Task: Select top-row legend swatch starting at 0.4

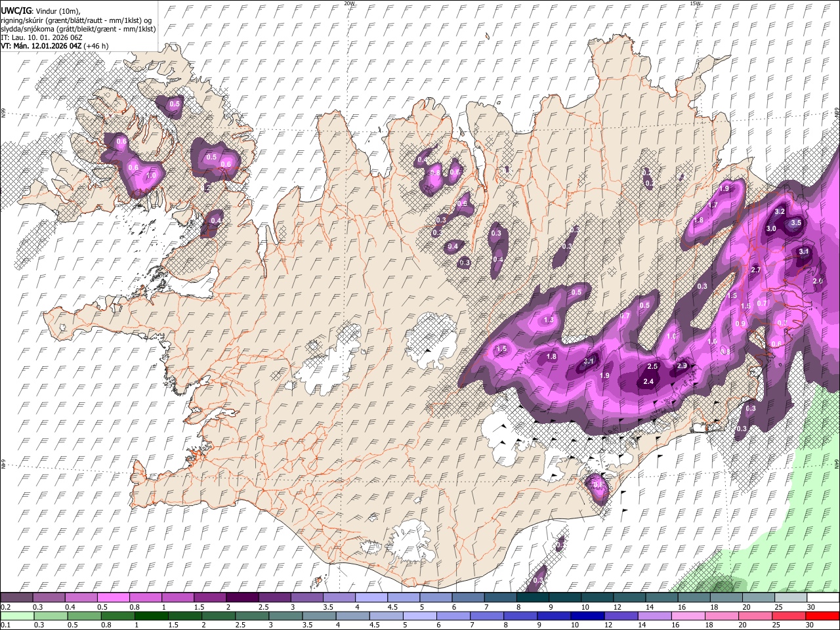Action: (x=81, y=597)
